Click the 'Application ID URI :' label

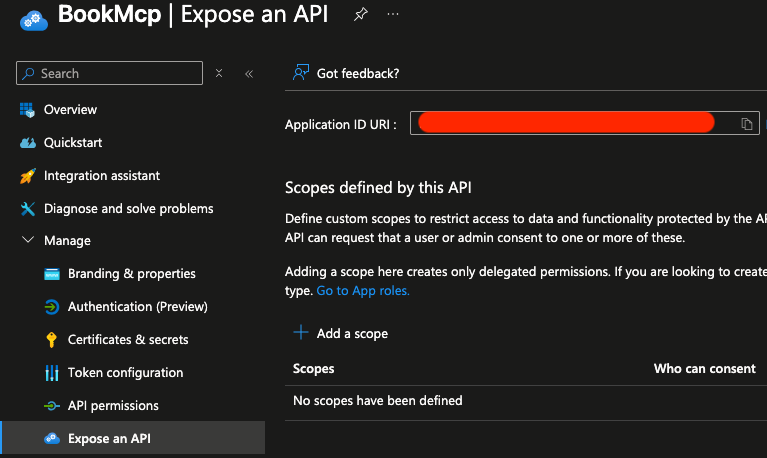tap(340, 125)
